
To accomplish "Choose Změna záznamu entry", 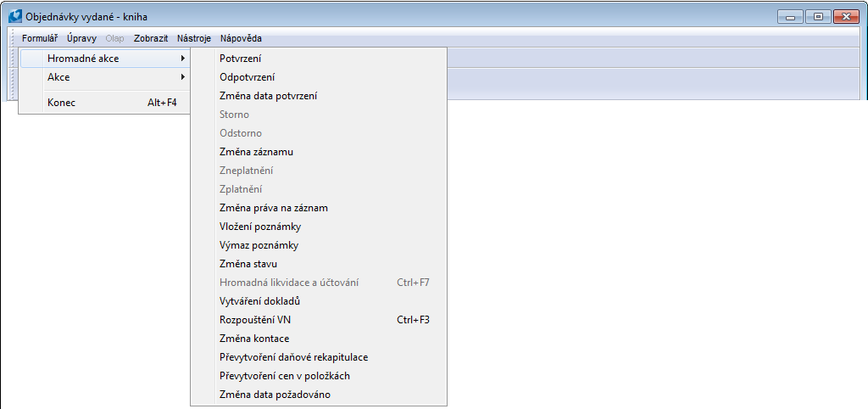I will pos(256,152).
